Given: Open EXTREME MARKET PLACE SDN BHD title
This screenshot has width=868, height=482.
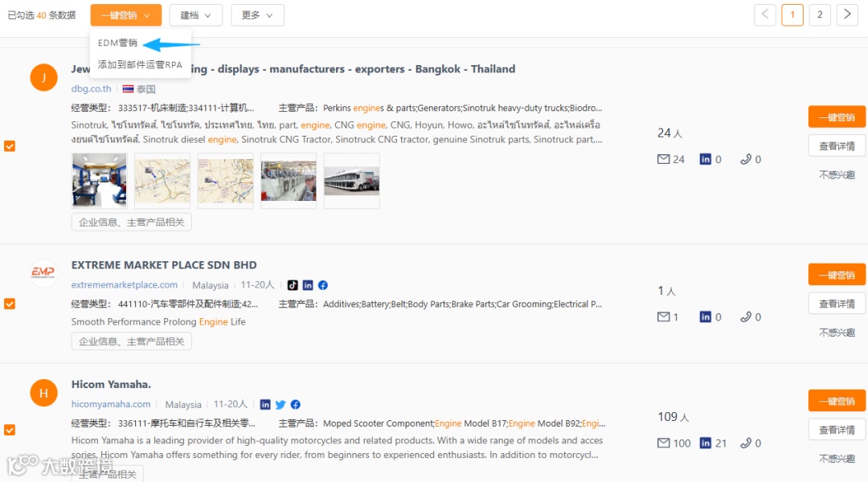Looking at the screenshot, I should [x=164, y=265].
